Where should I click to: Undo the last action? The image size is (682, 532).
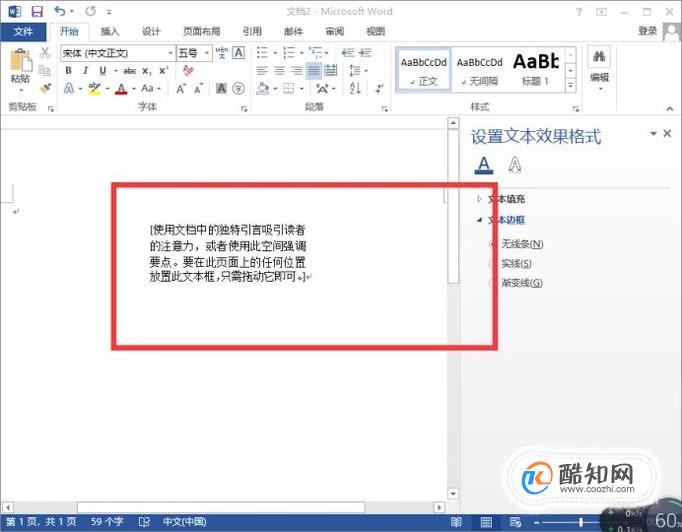tap(60, 11)
